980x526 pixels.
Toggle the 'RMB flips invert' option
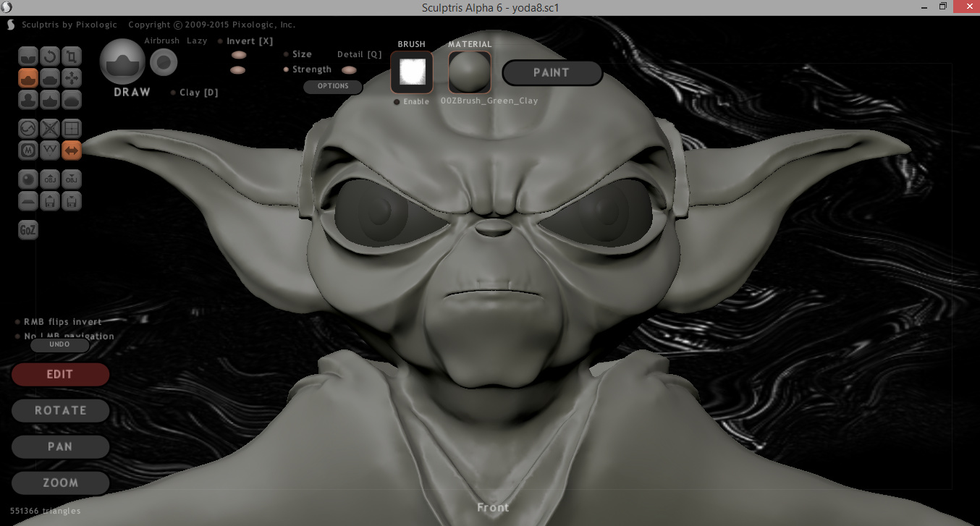(58, 322)
